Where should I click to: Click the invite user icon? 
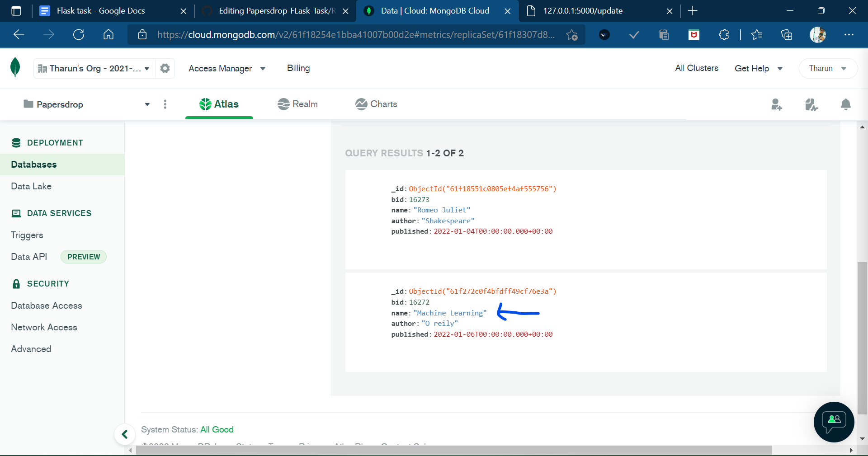click(776, 104)
